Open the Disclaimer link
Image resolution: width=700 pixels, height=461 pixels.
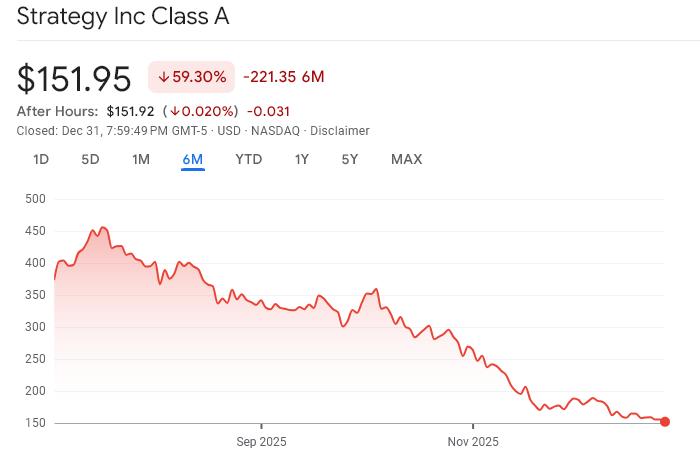340,131
